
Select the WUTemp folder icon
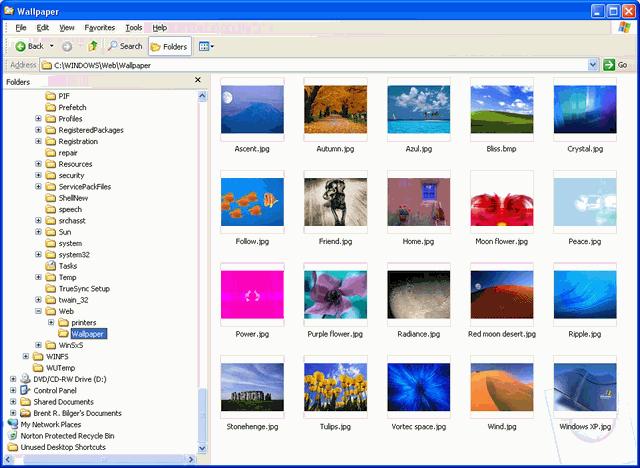click(38, 368)
